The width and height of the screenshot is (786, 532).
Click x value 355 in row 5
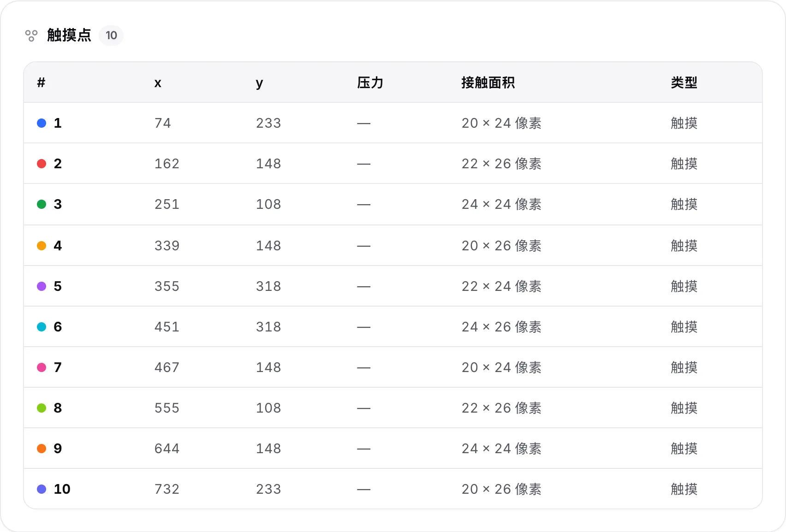click(x=167, y=286)
